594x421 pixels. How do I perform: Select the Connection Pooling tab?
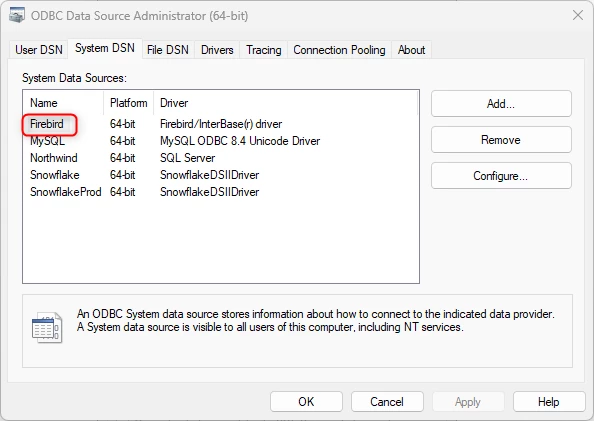pos(339,50)
